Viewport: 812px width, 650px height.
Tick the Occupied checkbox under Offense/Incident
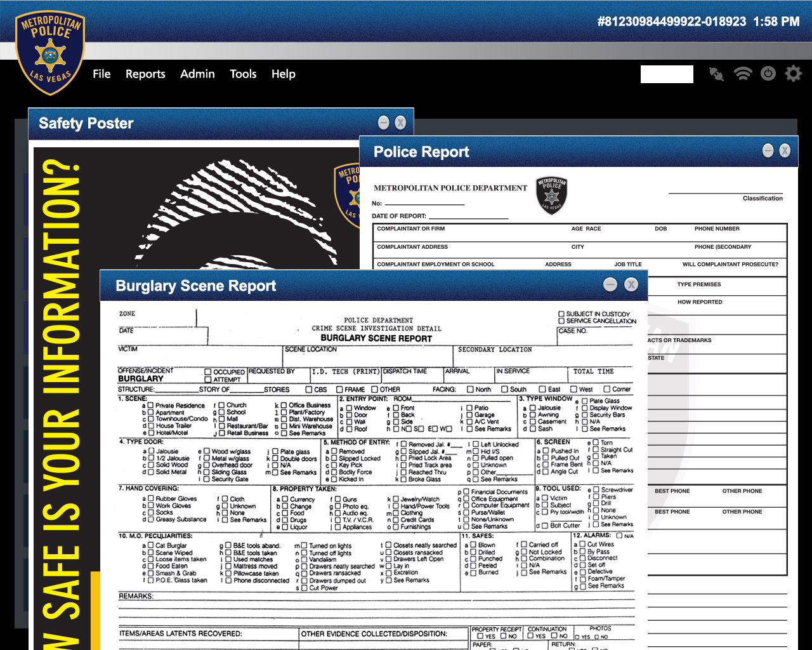[207, 372]
